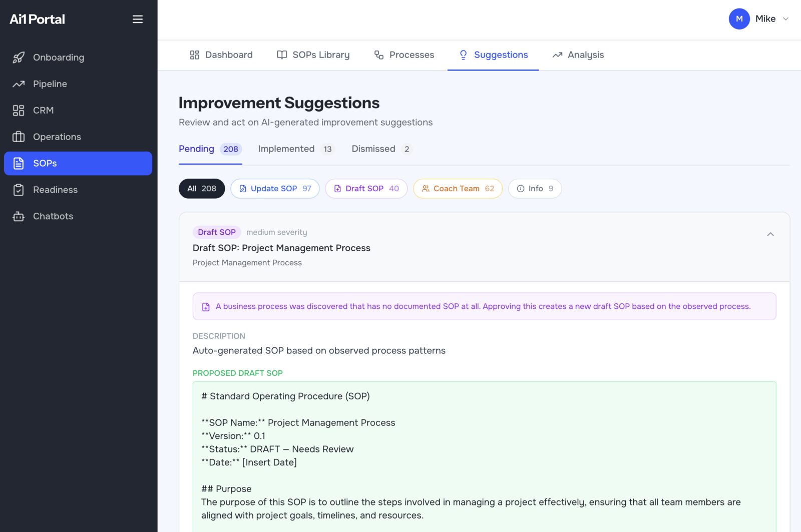
Task: Open Operations from the sidebar
Action: pyautogui.click(x=78, y=137)
